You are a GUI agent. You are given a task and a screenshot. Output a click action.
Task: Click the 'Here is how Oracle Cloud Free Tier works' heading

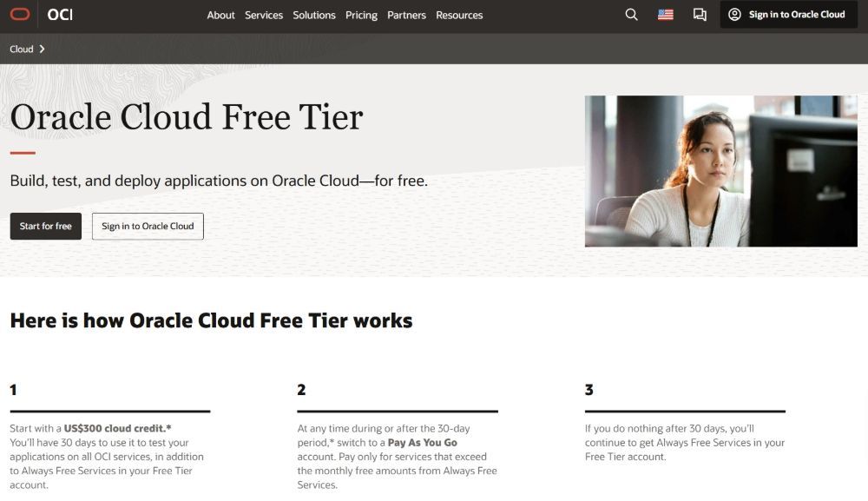[x=211, y=320]
